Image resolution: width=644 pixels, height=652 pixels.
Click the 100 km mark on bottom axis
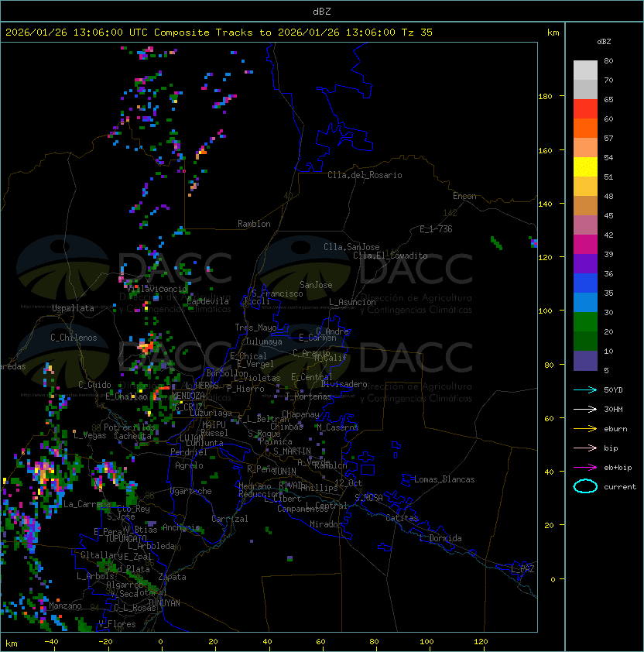pos(428,642)
